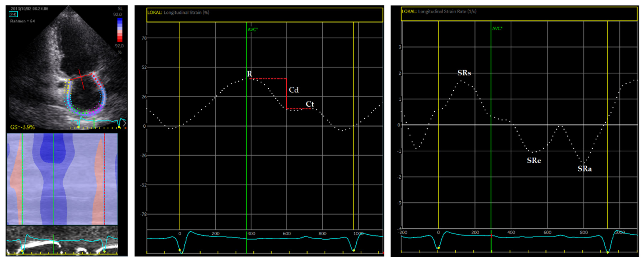Click the red tick on the strain rate ECG trace

pyautogui.click(x=491, y=236)
